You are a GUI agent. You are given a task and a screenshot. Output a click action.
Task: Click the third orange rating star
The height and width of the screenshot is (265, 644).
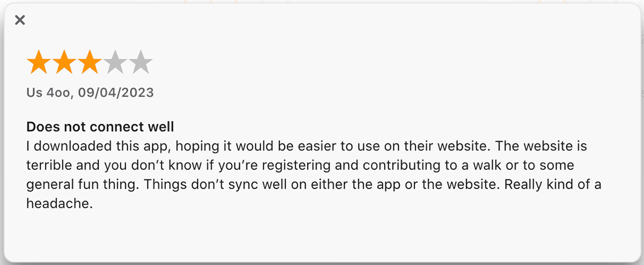coord(89,62)
